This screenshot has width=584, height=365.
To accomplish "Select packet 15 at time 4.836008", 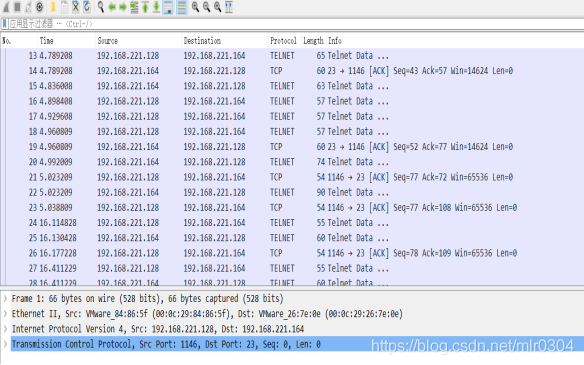I will [292, 86].
